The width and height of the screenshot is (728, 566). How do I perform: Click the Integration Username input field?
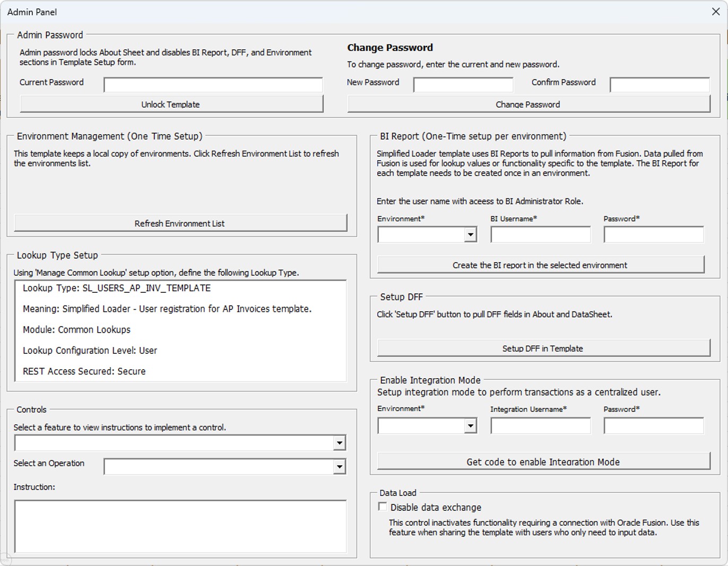540,425
